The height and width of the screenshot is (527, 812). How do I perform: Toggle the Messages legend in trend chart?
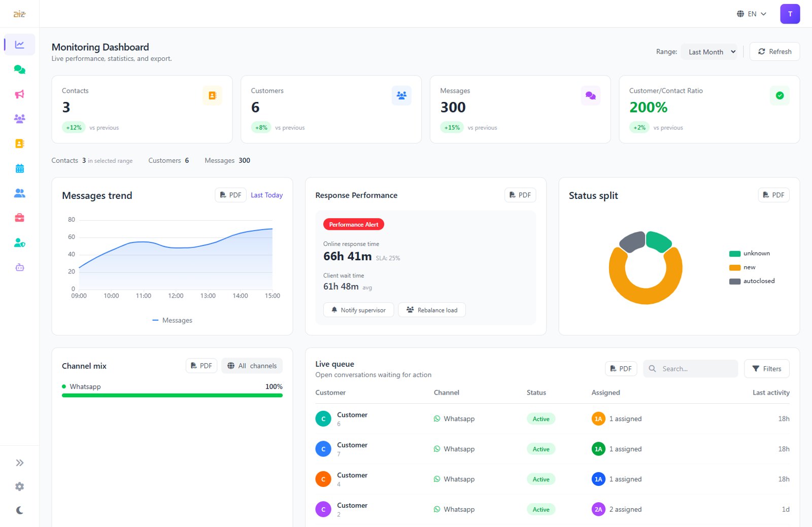pos(172,321)
